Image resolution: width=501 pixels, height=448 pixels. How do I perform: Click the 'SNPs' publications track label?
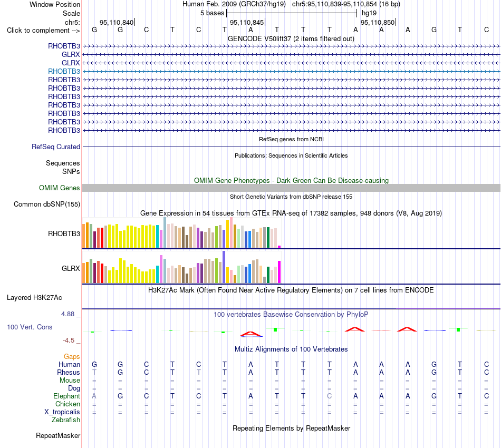(x=71, y=171)
